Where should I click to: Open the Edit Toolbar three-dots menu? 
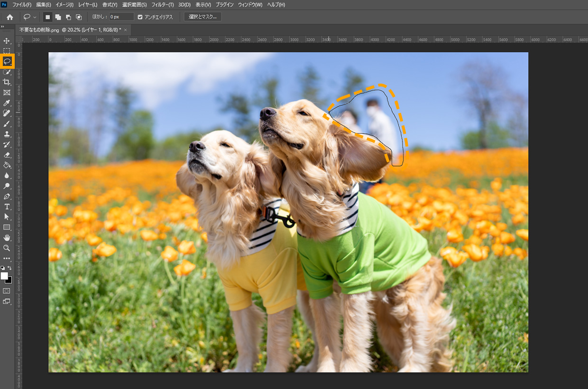pos(7,259)
